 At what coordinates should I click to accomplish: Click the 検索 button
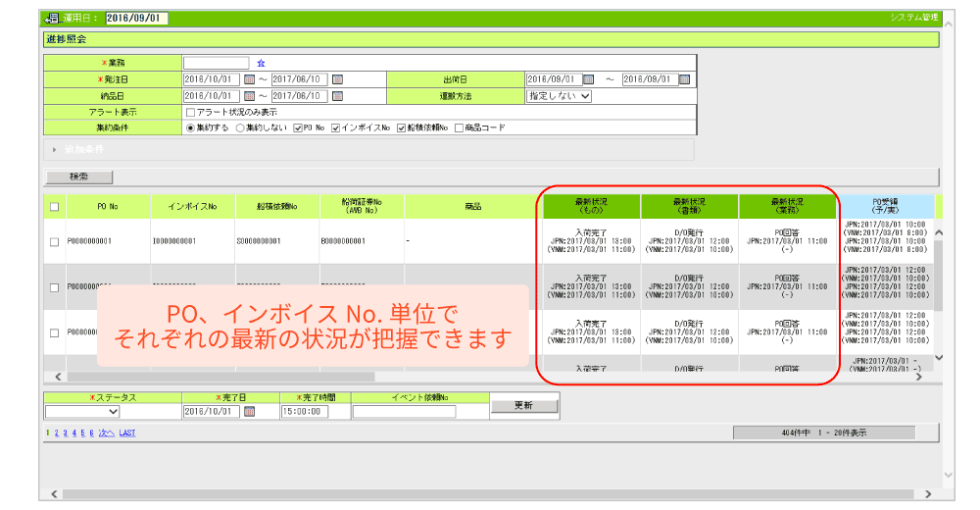coord(78,178)
